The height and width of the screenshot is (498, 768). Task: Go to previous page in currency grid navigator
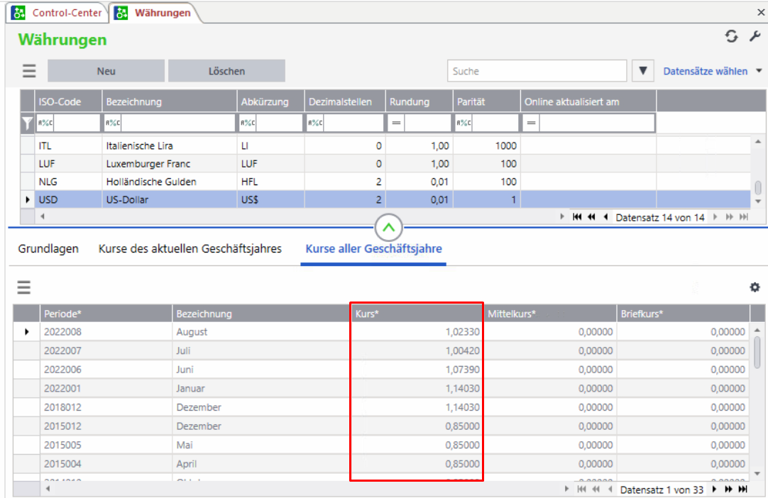click(592, 217)
